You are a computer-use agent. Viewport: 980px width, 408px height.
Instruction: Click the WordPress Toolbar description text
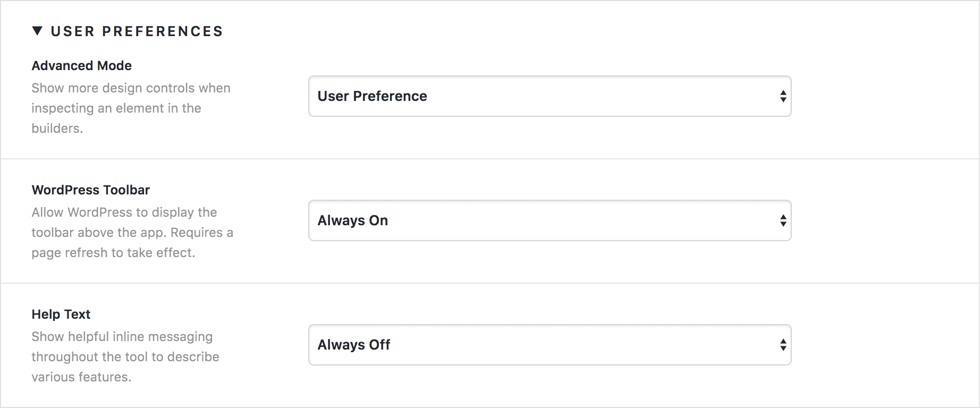coord(132,232)
